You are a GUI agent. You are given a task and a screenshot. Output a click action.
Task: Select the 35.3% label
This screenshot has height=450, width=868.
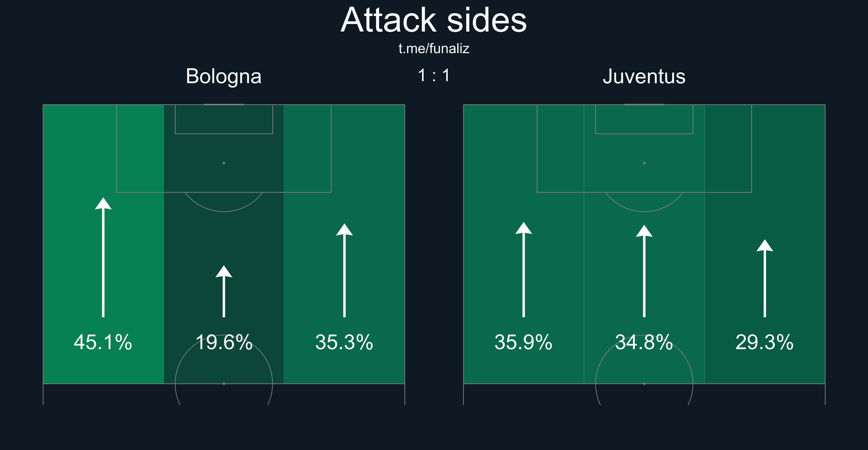(x=344, y=342)
